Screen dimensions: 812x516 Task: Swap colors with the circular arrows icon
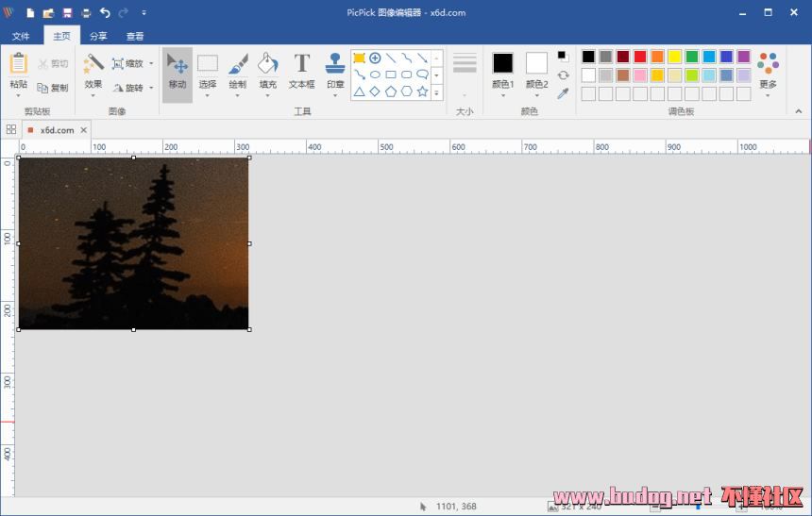[x=563, y=75]
